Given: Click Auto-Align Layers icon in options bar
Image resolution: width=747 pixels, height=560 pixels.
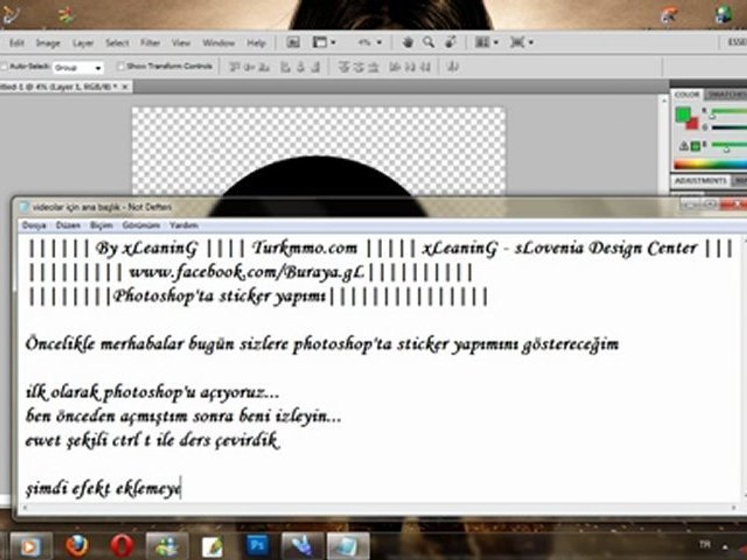Looking at the screenshot, I should 453,67.
